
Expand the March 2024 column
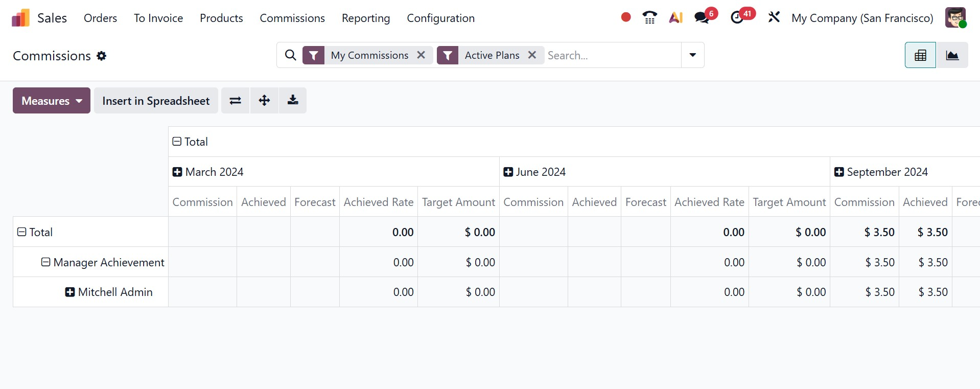(177, 172)
